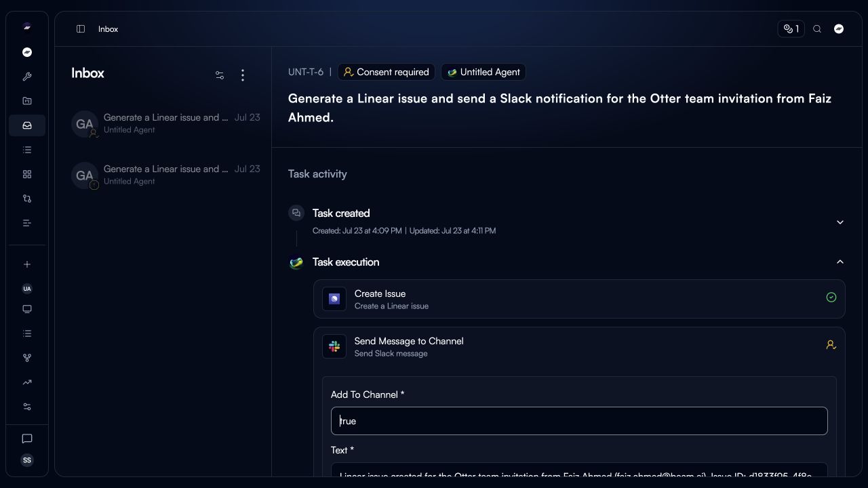
Task: Open the branching fork icon in sidebar
Action: [x=27, y=358]
